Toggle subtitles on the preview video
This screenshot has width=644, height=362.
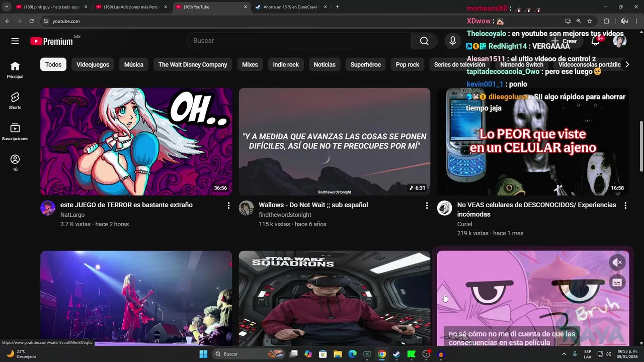617,283
